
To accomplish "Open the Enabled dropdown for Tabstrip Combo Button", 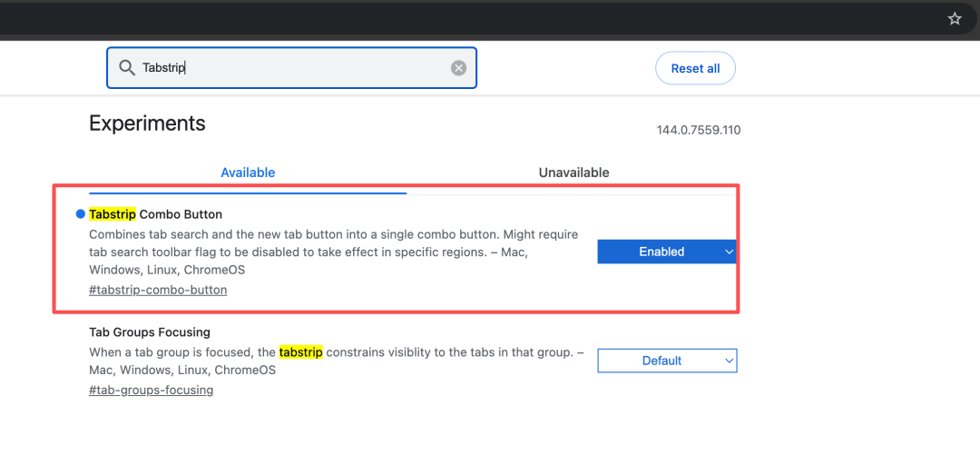I will [666, 252].
